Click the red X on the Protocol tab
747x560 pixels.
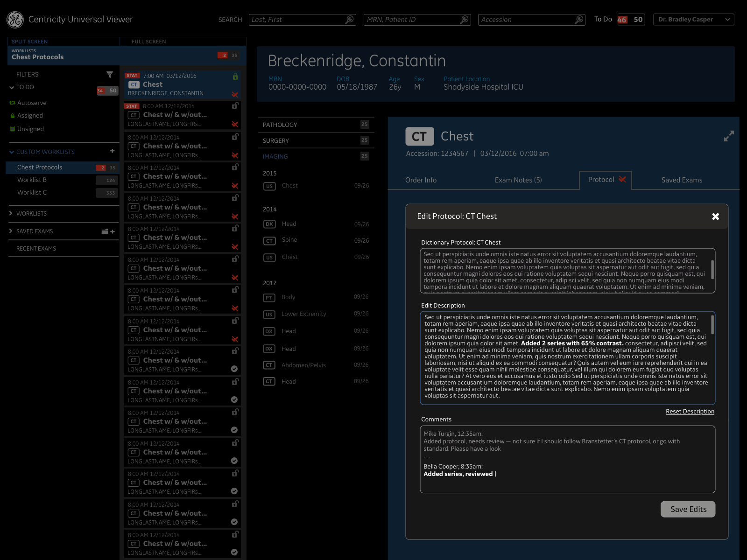[622, 179]
